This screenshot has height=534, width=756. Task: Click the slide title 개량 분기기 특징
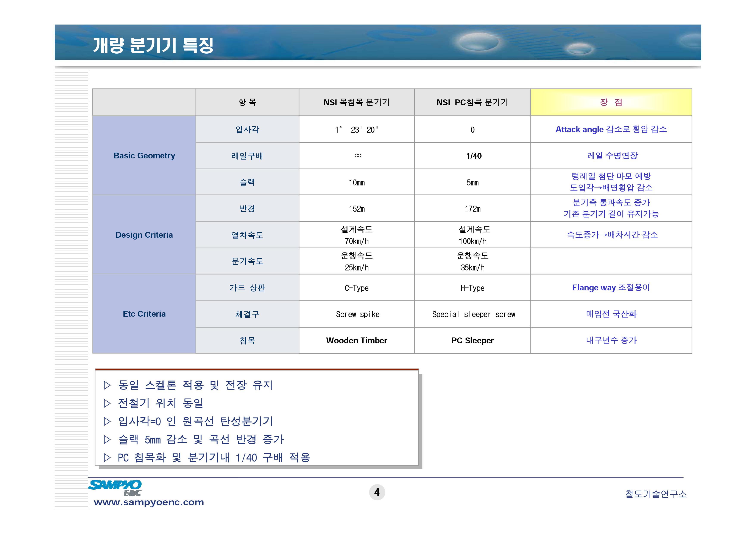coord(153,45)
